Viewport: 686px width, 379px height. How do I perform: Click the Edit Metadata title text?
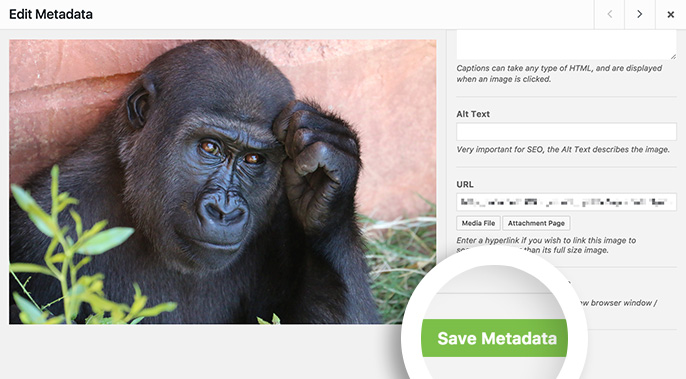pyautogui.click(x=51, y=14)
